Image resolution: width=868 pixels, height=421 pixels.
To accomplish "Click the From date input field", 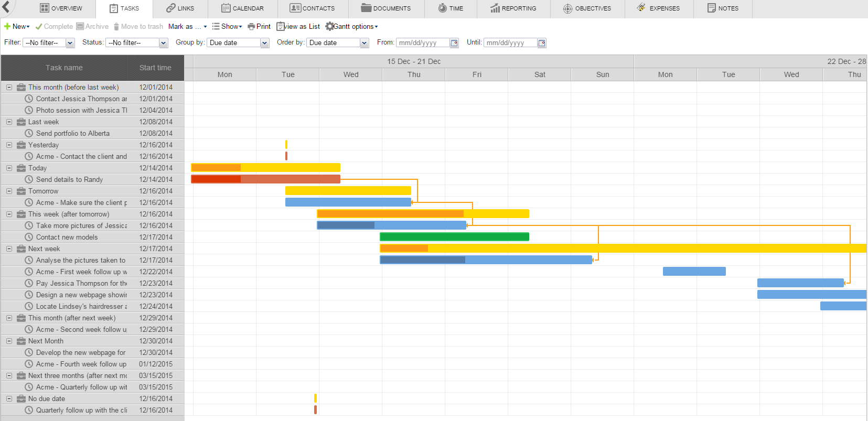I will coord(423,43).
